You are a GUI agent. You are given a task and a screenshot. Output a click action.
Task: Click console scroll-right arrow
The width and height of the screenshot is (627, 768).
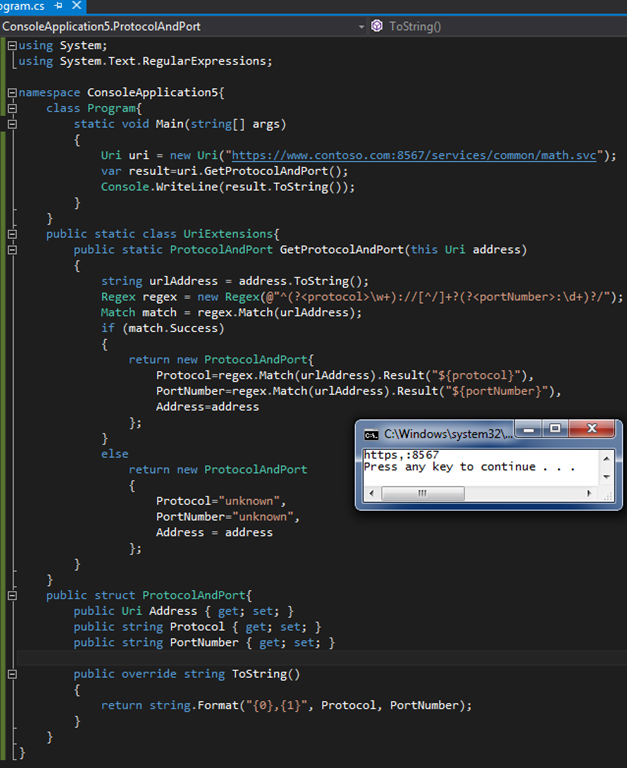coord(590,494)
